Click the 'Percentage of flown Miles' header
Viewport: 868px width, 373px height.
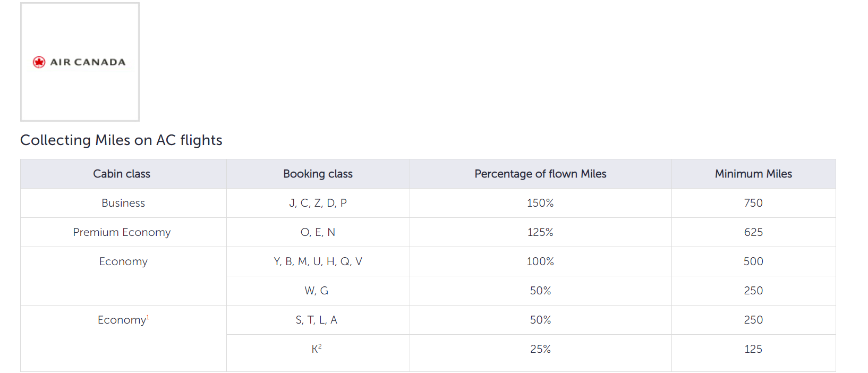point(540,174)
